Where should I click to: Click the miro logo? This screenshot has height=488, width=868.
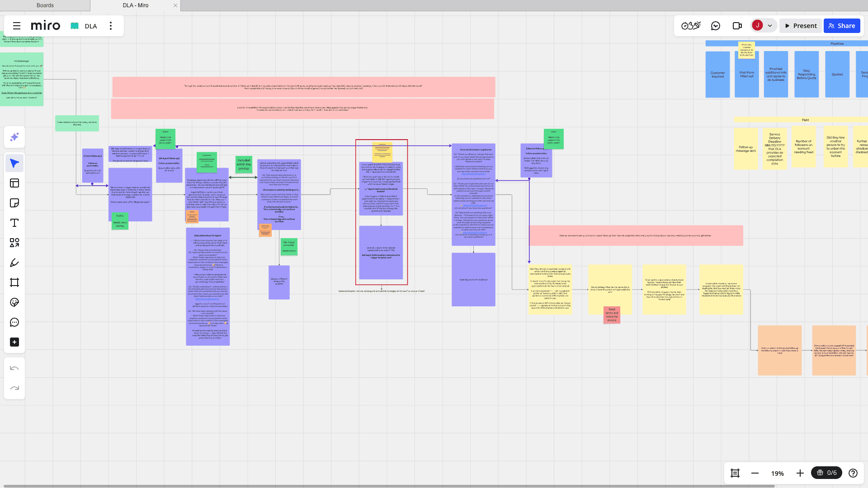(45, 26)
